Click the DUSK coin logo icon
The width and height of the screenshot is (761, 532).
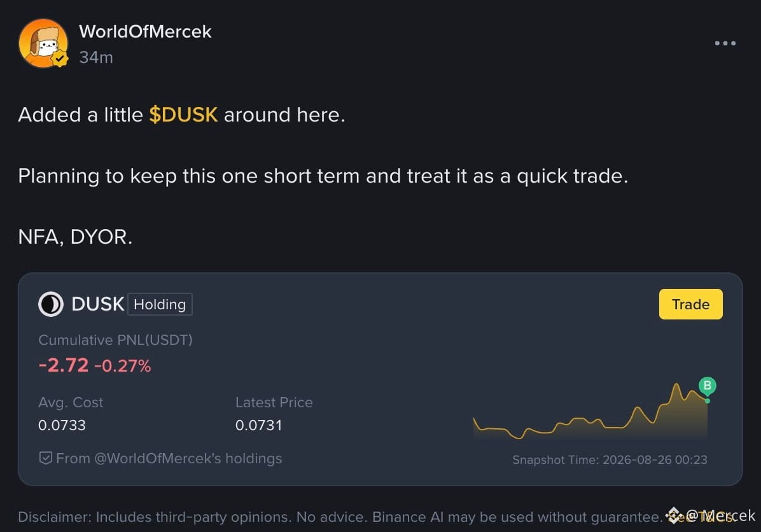tap(51, 304)
